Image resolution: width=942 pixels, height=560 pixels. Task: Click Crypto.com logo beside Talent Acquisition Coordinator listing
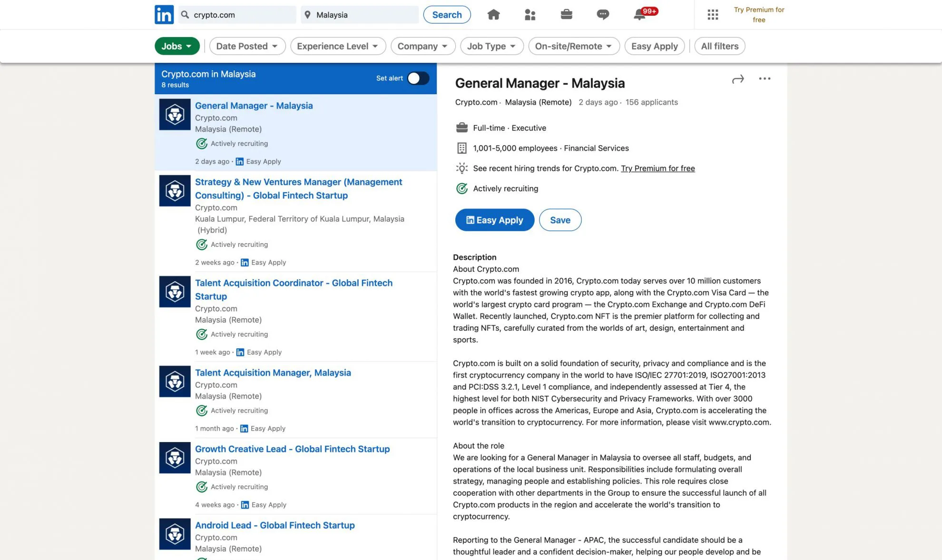click(x=175, y=292)
